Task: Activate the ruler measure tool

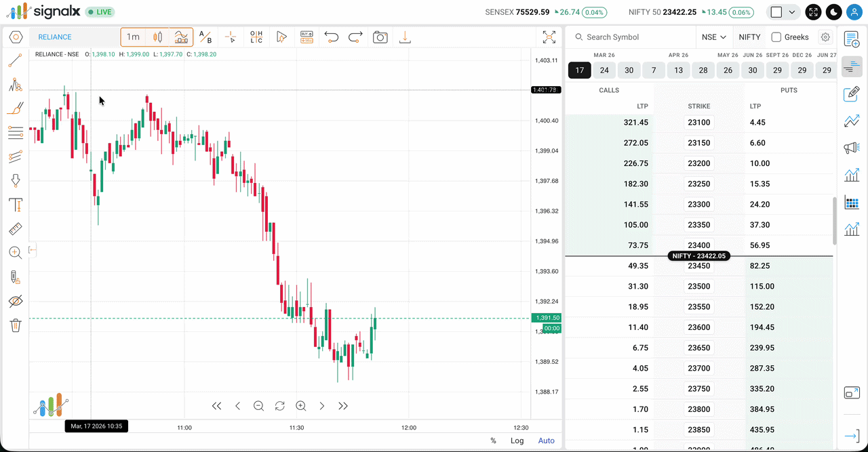Action: [15, 228]
